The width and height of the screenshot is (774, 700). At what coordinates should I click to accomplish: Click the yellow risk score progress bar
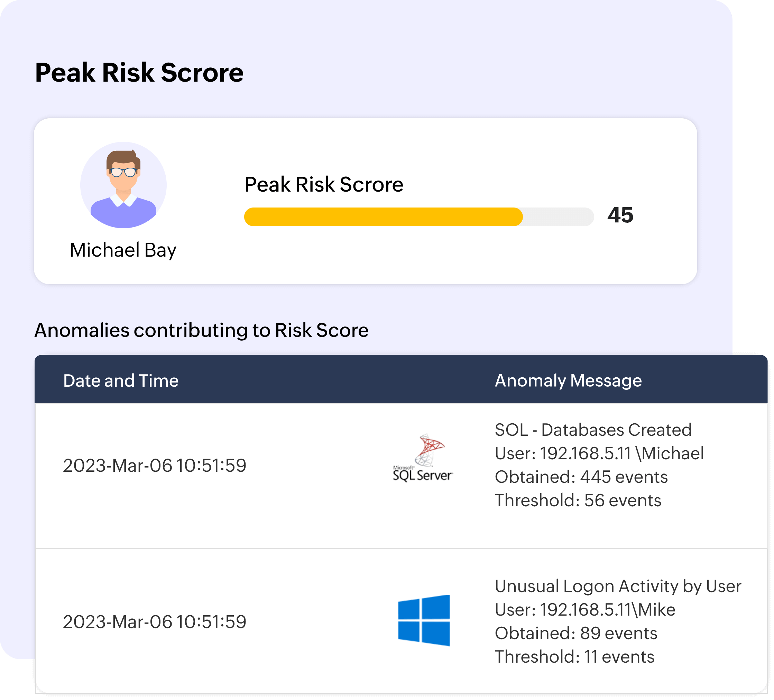click(383, 217)
